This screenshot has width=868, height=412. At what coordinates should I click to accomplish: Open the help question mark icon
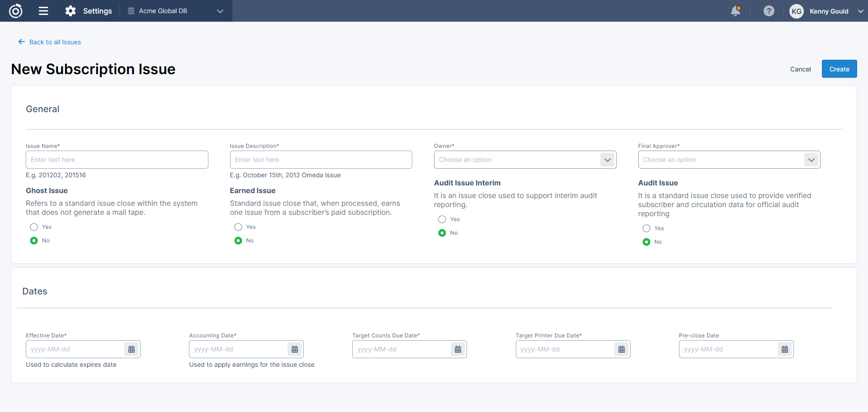pos(769,11)
